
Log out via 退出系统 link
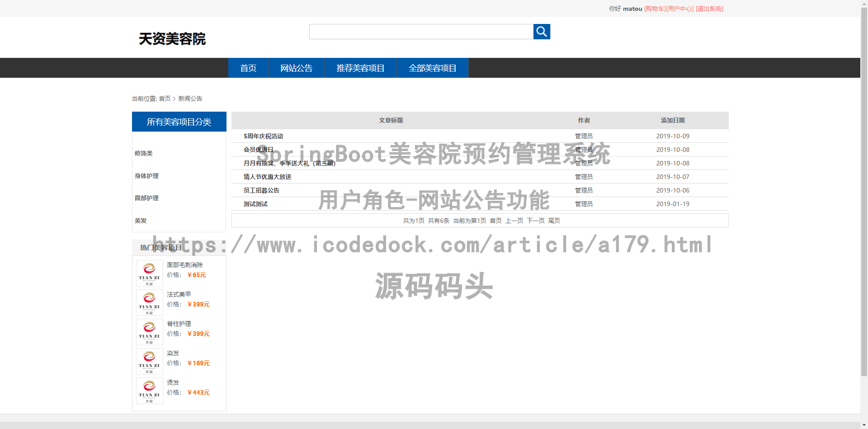[709, 9]
